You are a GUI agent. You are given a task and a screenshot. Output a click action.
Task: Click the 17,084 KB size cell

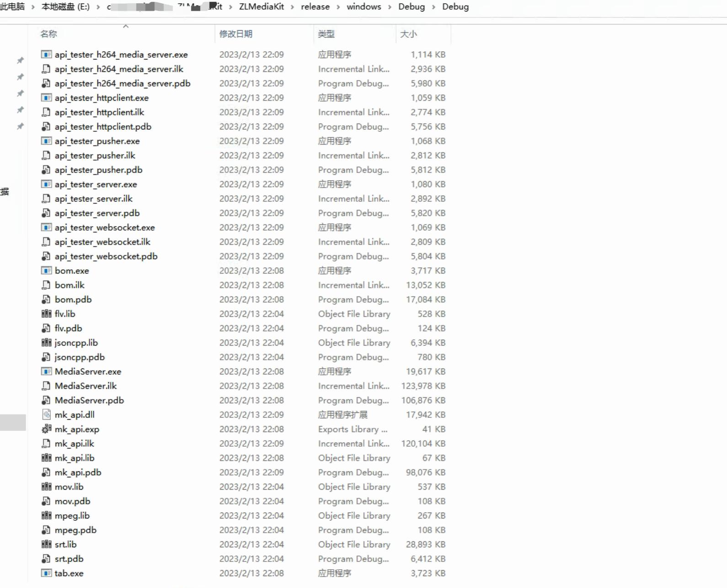[426, 299]
